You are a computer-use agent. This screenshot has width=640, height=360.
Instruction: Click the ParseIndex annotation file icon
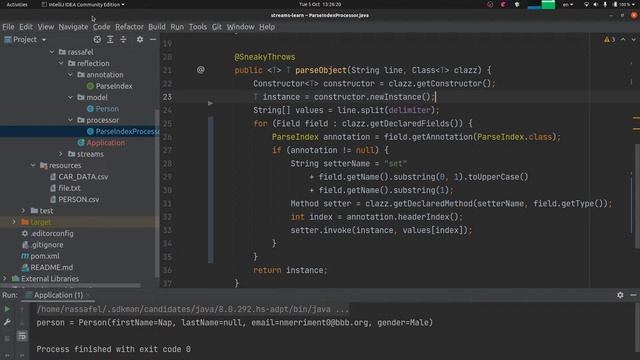coord(90,86)
